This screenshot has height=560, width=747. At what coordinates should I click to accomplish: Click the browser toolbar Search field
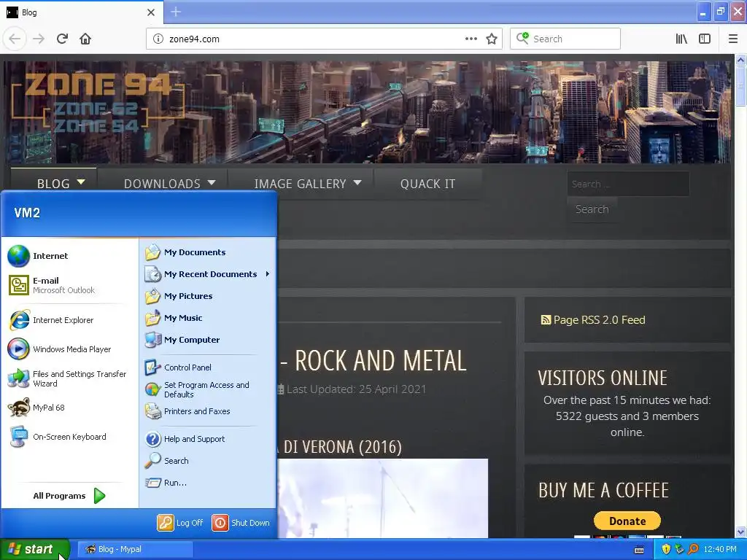565,39
